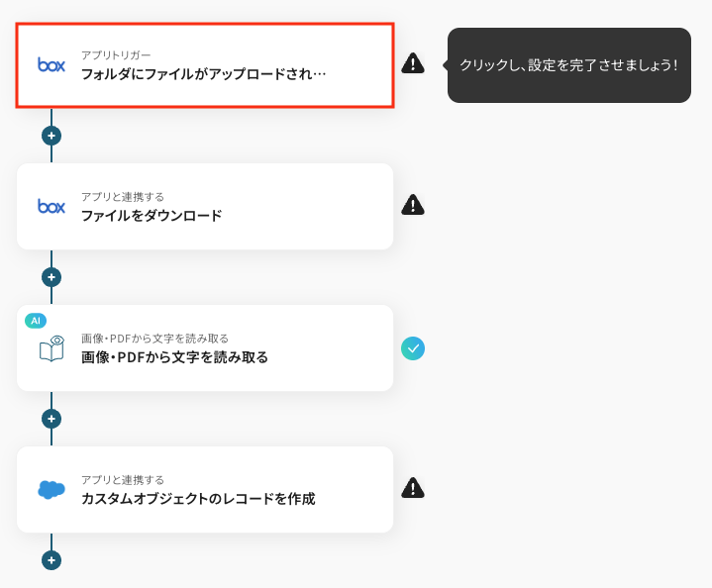
Task: Click the warning triangle beside ファイルをダウンロード
Action: (413, 205)
